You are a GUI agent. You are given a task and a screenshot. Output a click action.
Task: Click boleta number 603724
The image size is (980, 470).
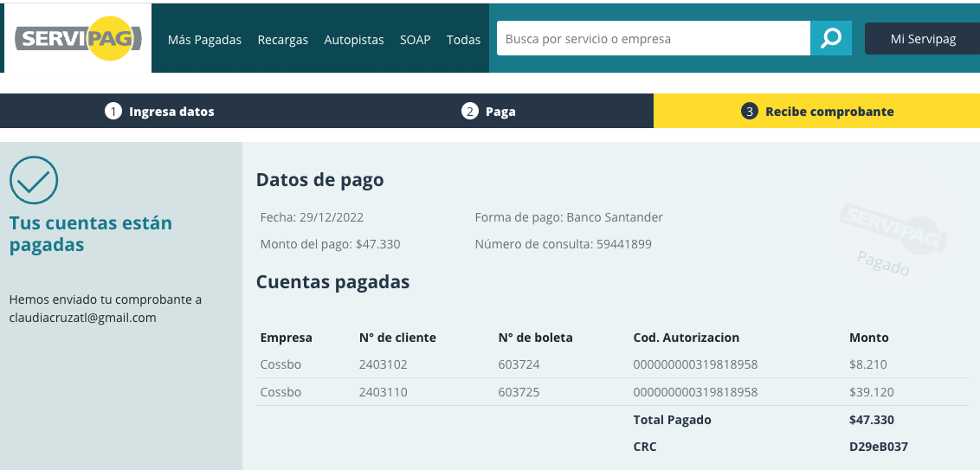(x=519, y=364)
